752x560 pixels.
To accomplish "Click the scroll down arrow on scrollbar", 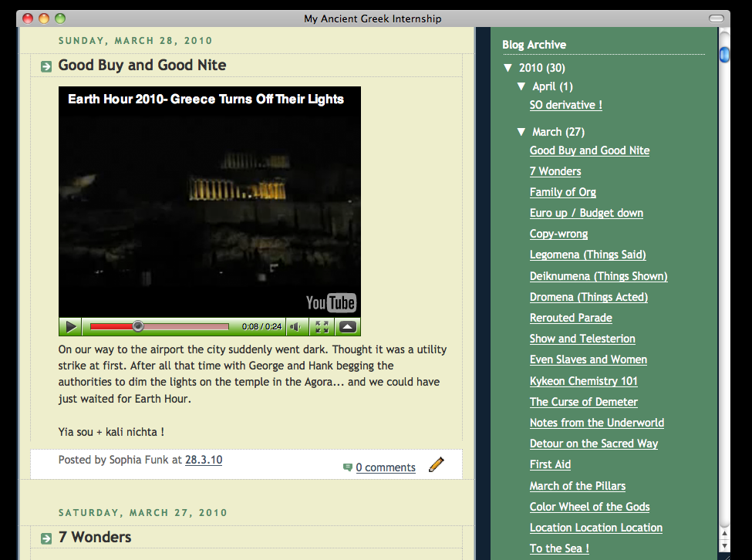I will coord(724,545).
